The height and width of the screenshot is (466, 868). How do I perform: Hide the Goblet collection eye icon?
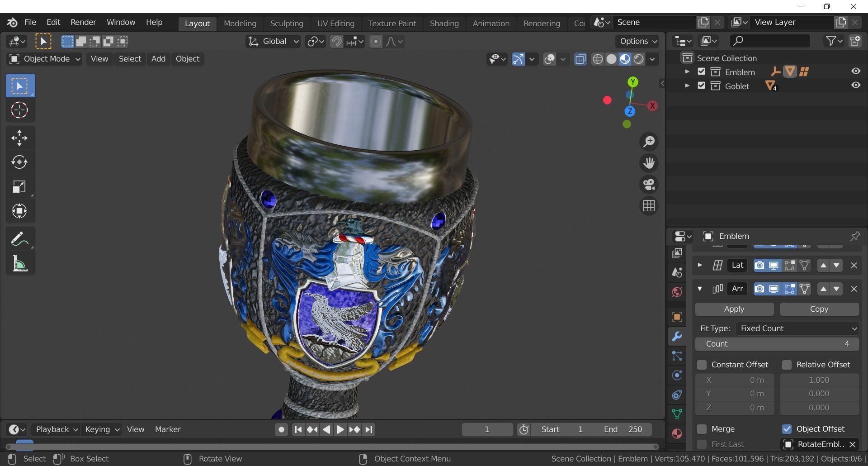(x=856, y=86)
